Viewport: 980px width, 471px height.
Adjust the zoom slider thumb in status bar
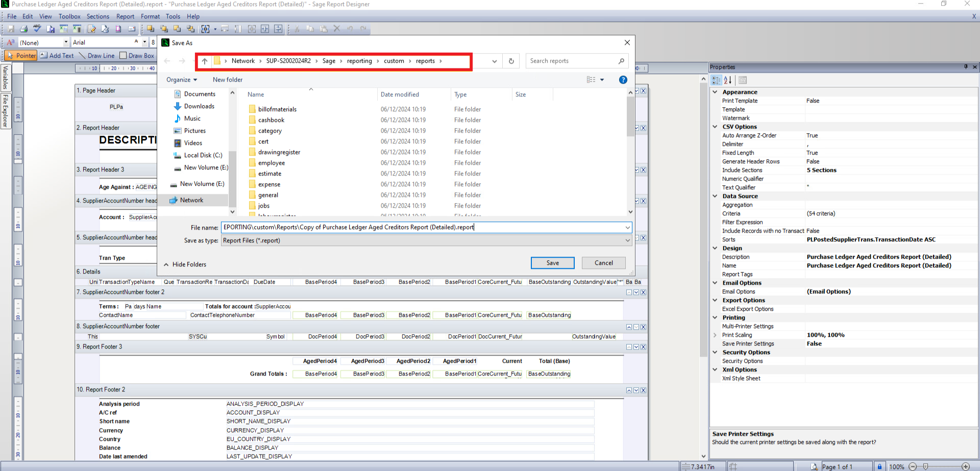925,466
